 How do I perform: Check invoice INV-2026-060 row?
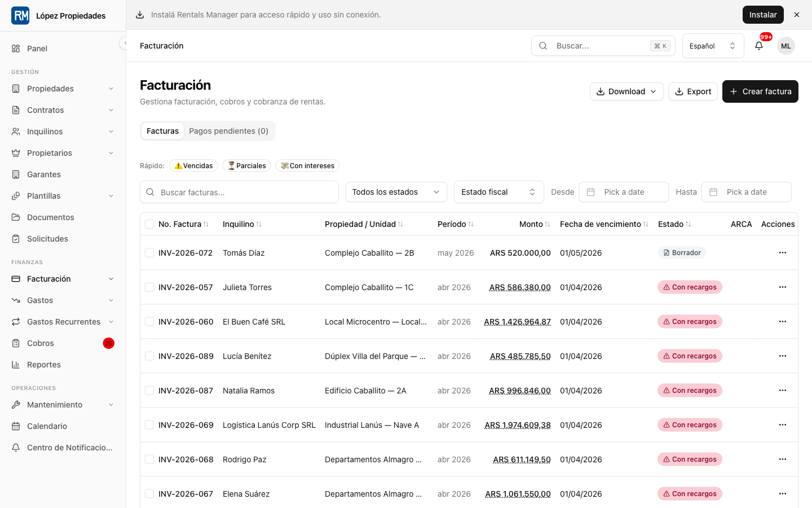tap(149, 322)
